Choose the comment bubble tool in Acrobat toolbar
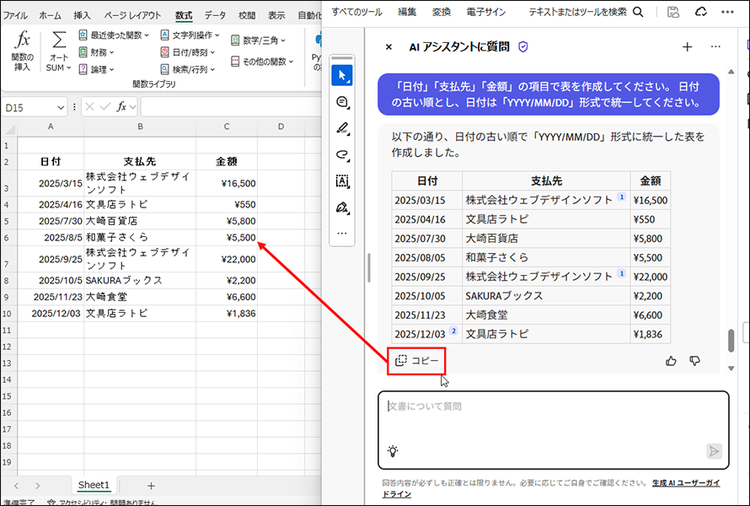The image size is (750, 506). tap(343, 102)
